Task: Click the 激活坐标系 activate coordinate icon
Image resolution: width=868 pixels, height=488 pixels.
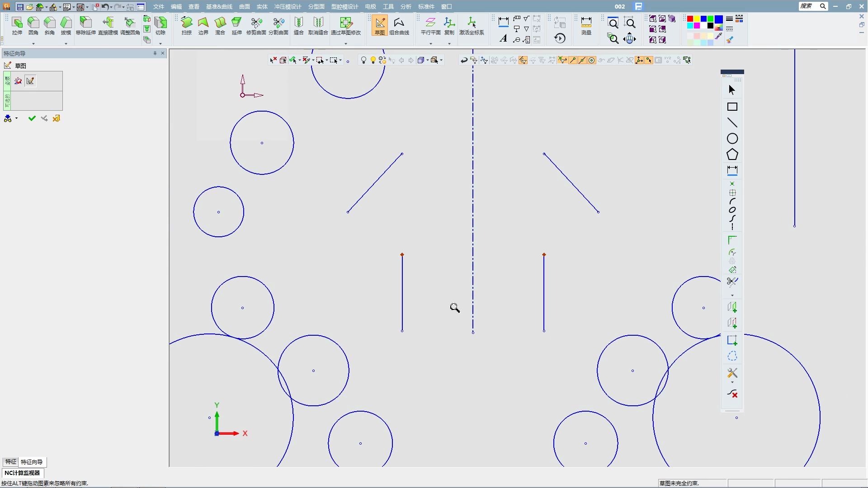Action: 472,25
